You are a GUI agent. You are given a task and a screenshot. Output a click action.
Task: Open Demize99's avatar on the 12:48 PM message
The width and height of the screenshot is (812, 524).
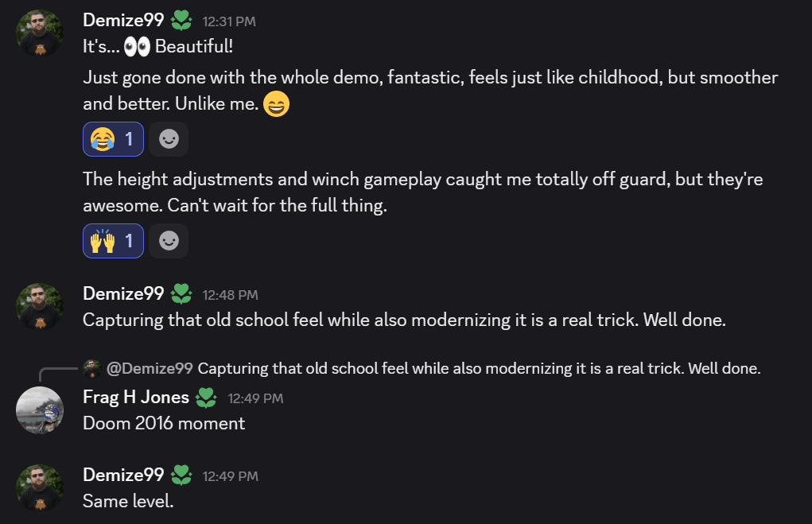tap(40, 307)
